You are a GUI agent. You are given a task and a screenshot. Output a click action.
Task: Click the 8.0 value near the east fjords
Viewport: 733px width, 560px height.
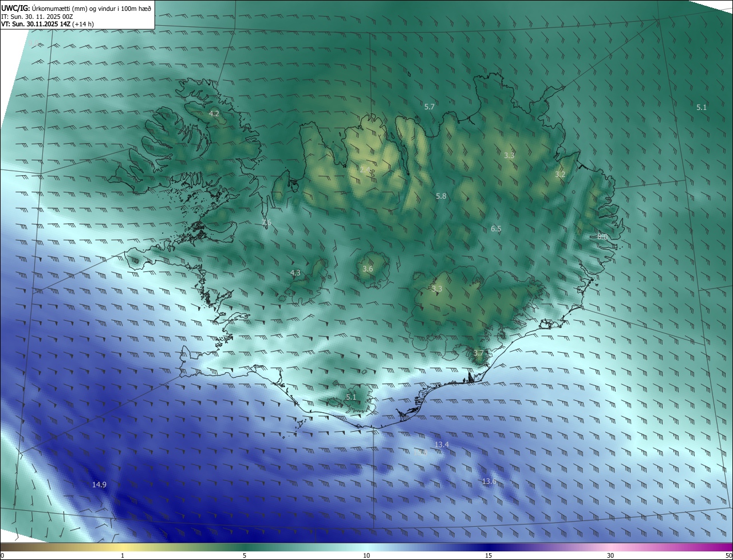tap(602, 236)
